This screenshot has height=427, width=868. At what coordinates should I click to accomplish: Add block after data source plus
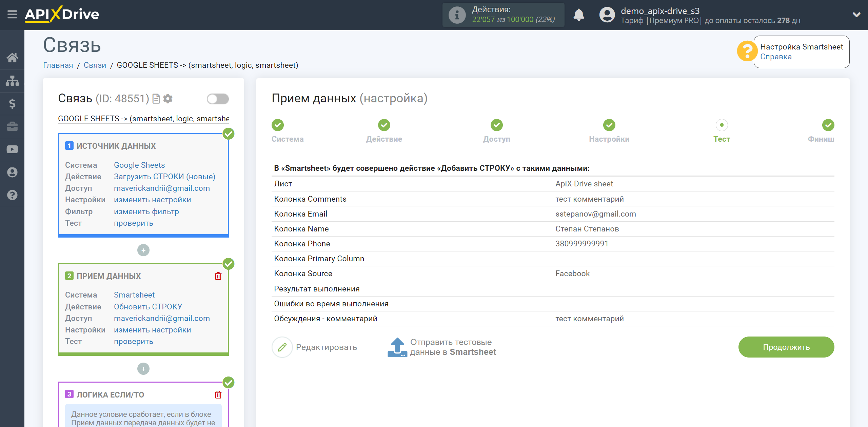143,250
